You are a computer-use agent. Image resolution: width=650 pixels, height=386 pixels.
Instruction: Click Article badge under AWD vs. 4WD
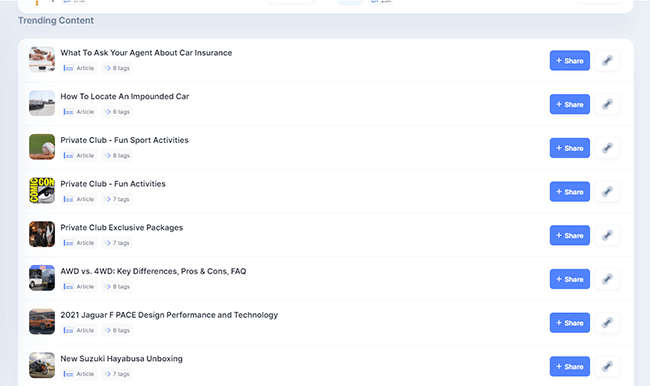click(79, 286)
